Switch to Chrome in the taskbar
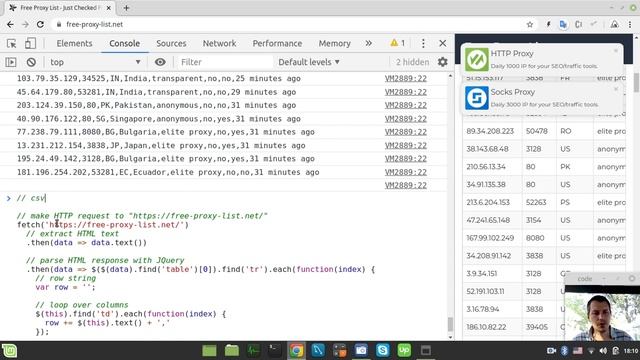The width and height of the screenshot is (640, 360). [x=296, y=350]
